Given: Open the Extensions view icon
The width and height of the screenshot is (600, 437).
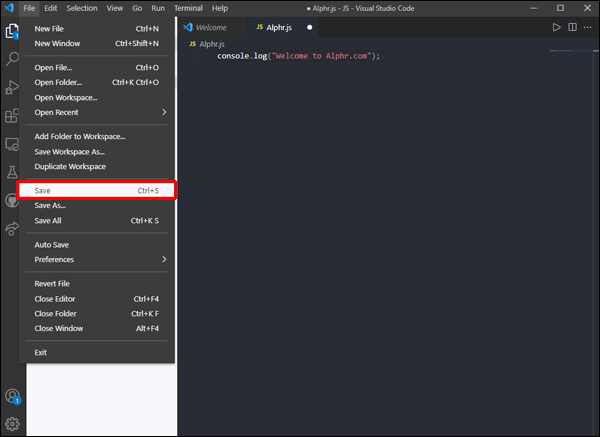Looking at the screenshot, I should (x=12, y=116).
